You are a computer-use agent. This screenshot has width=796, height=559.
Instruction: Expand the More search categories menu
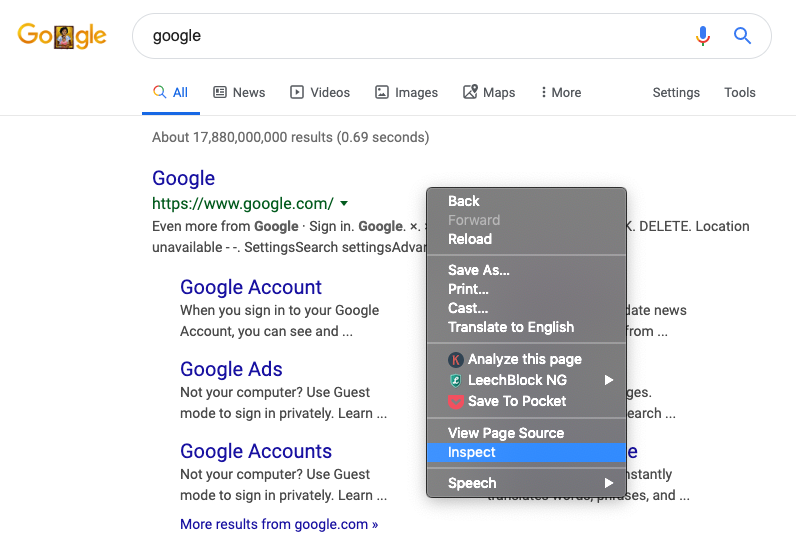[561, 92]
